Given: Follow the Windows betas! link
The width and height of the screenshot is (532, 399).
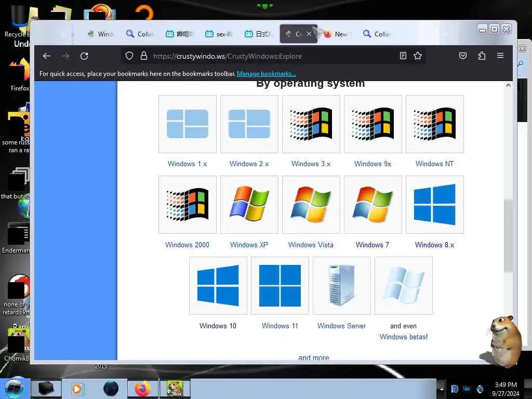Looking at the screenshot, I should pos(404,337).
